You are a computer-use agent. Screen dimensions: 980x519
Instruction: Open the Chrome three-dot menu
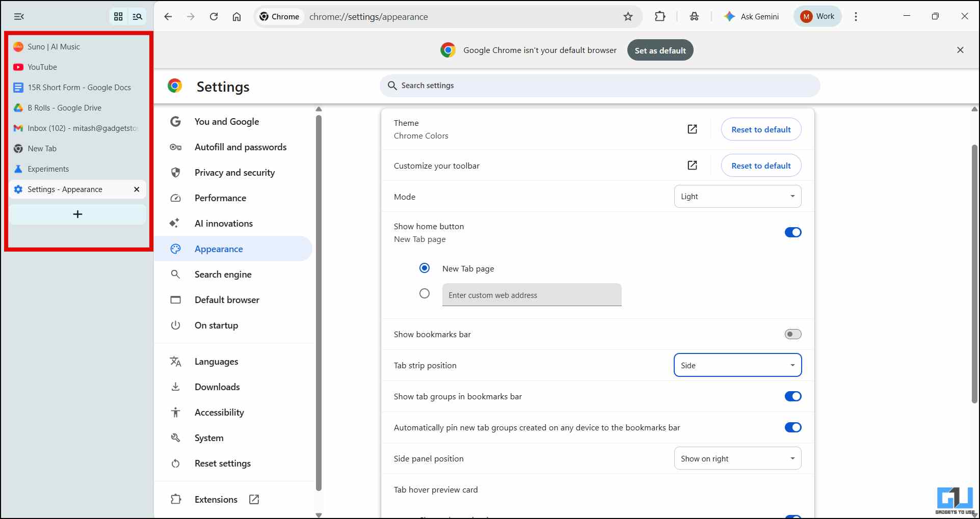856,17
